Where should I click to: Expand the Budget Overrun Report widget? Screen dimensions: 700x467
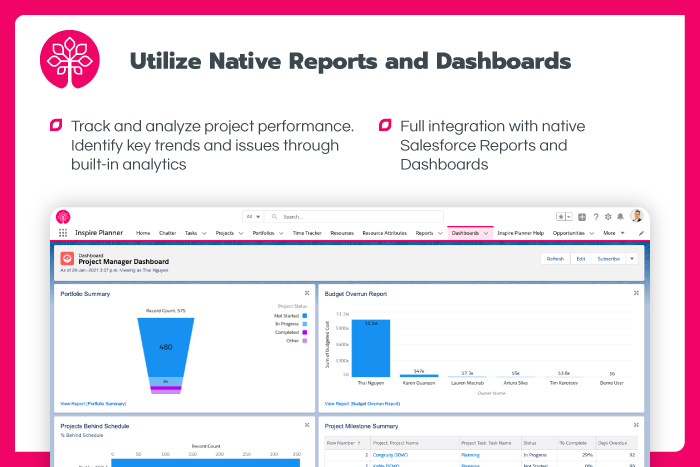[636, 293]
